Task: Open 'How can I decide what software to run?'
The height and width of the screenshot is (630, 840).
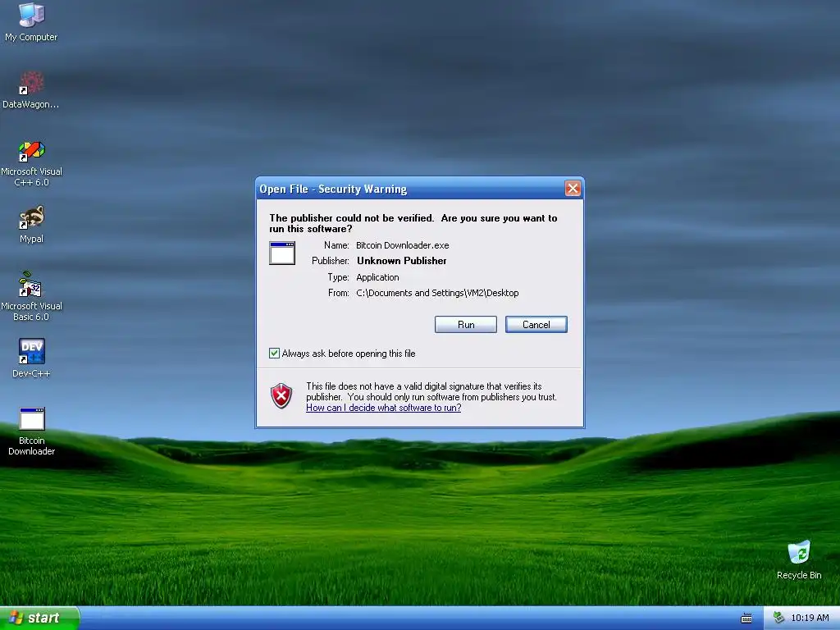Action: (x=384, y=408)
